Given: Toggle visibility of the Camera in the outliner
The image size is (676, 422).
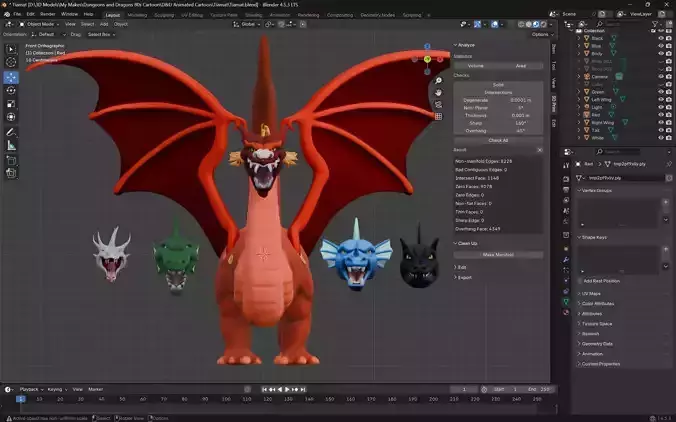Looking at the screenshot, I should click(x=660, y=77).
